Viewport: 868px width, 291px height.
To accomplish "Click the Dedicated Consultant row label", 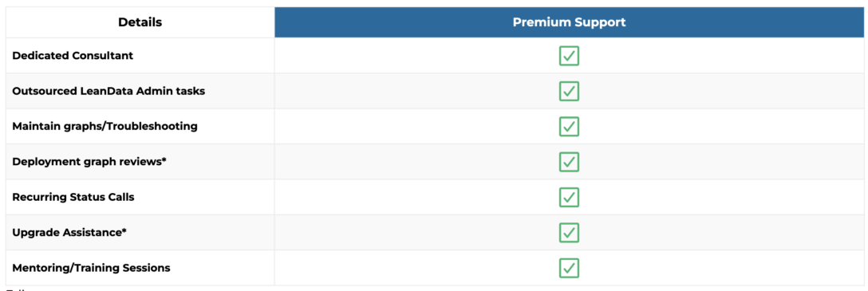I will pyautogui.click(x=73, y=56).
